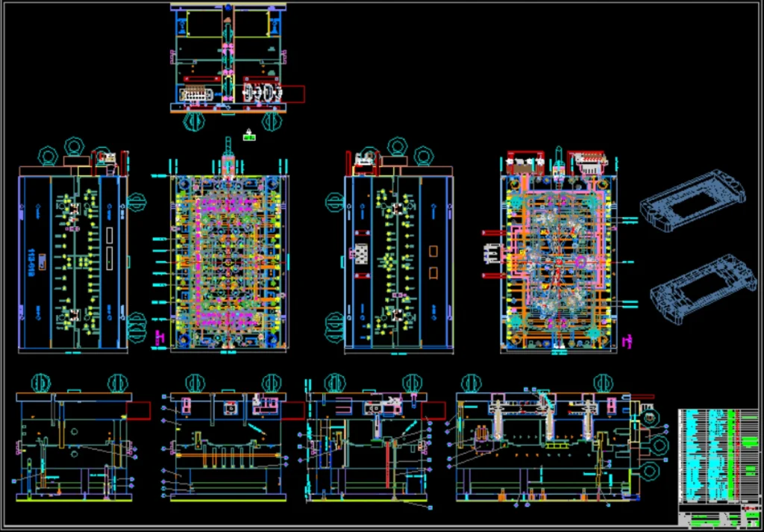764x532 pixels.
Task: Select the mold assembly view at top center
Action: pos(228,60)
